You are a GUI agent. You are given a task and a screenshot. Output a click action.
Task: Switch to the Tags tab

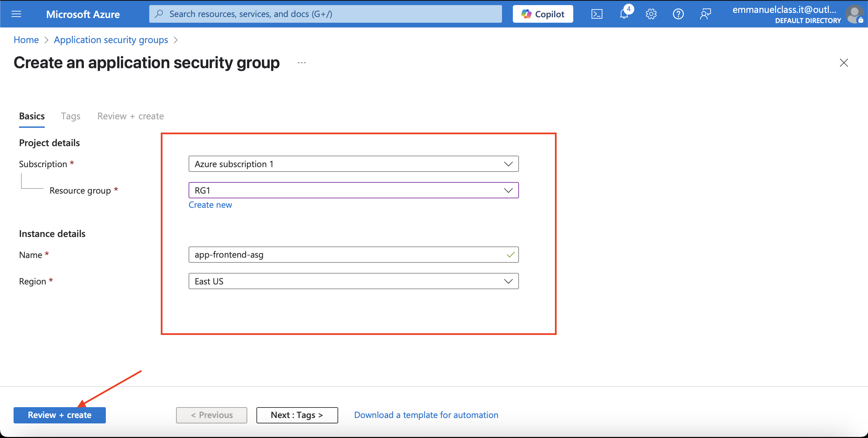(x=71, y=116)
